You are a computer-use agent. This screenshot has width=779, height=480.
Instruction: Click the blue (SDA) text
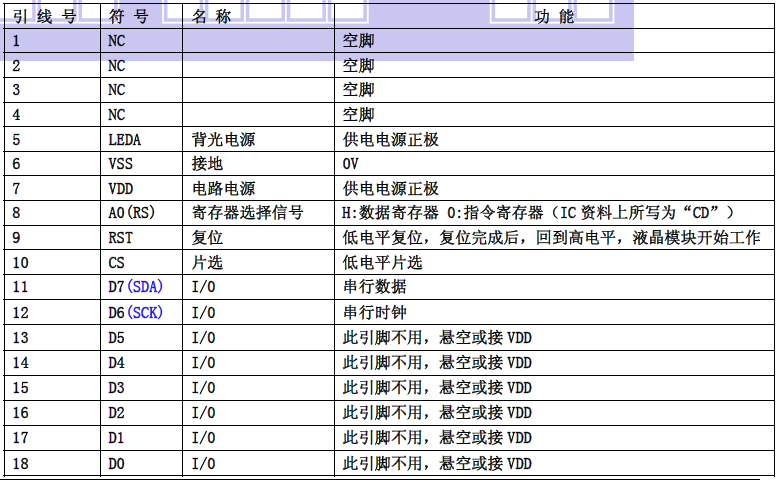[x=145, y=288]
